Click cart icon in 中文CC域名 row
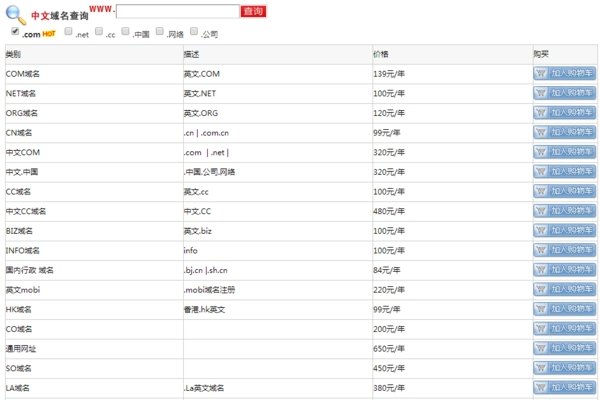The image size is (600, 400). point(541,211)
